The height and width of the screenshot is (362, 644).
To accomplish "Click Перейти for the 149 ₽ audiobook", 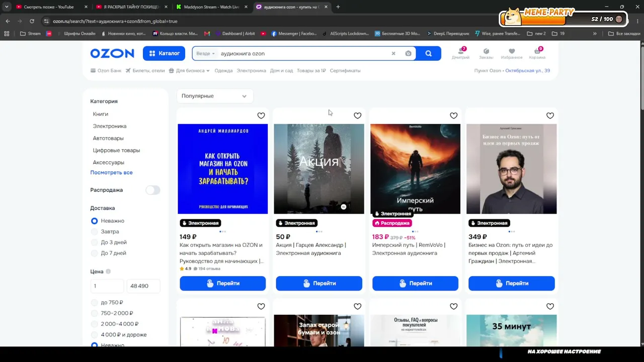I will point(223,284).
